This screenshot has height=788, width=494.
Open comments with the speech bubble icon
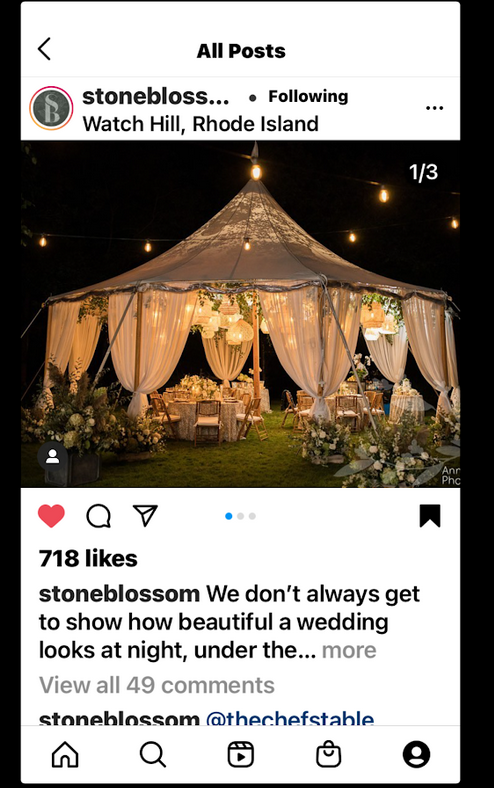pyautogui.click(x=98, y=516)
